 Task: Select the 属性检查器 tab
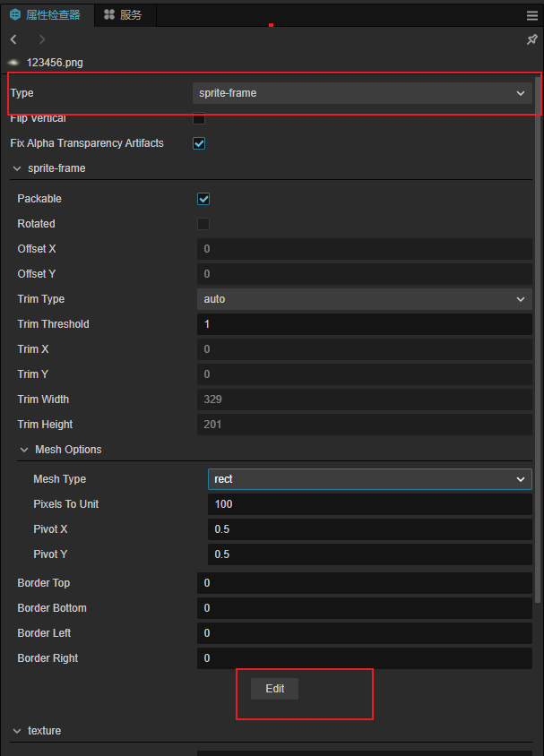pyautogui.click(x=46, y=15)
